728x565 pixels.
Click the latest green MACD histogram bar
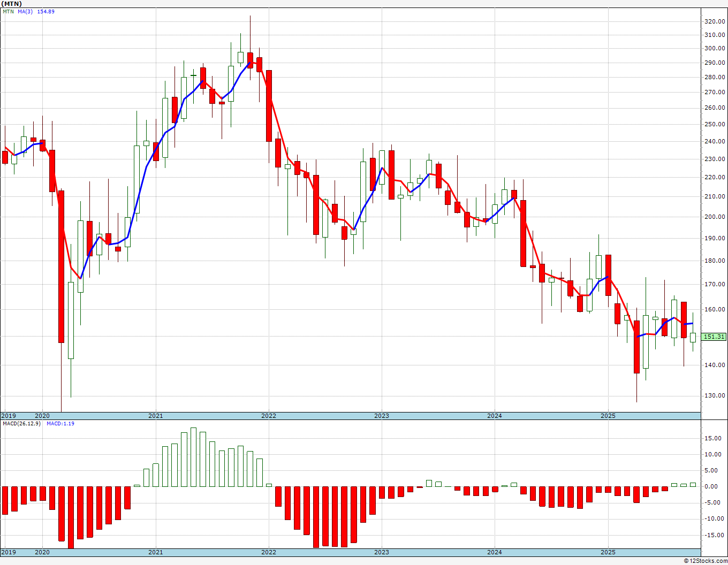693,485
